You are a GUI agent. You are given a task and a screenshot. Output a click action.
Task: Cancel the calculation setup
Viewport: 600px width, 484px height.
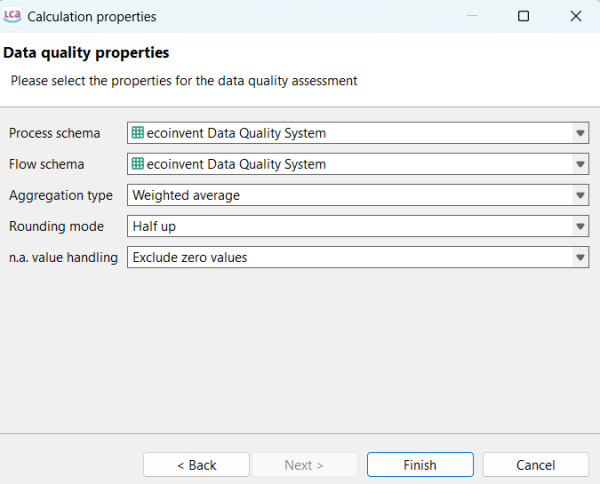[x=535, y=465]
